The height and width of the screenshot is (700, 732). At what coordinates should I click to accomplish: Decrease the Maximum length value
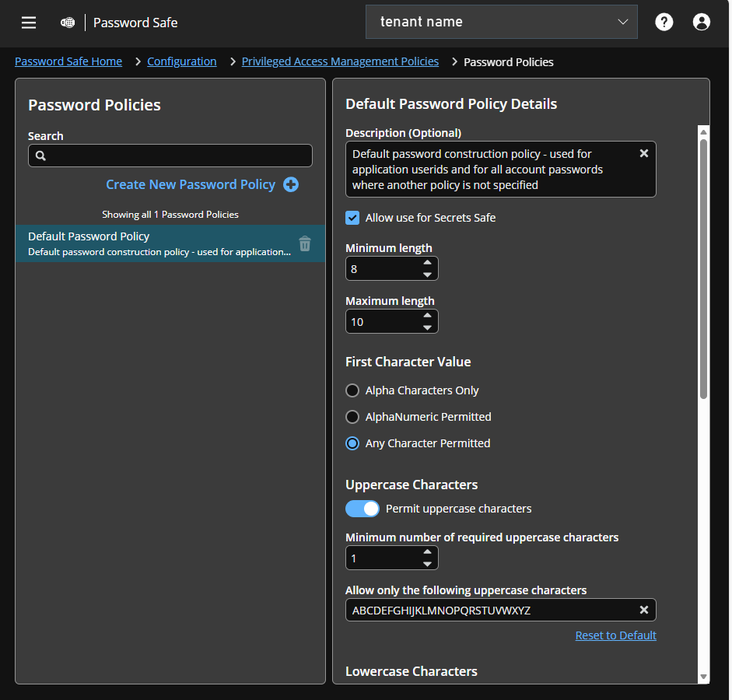coord(427,327)
